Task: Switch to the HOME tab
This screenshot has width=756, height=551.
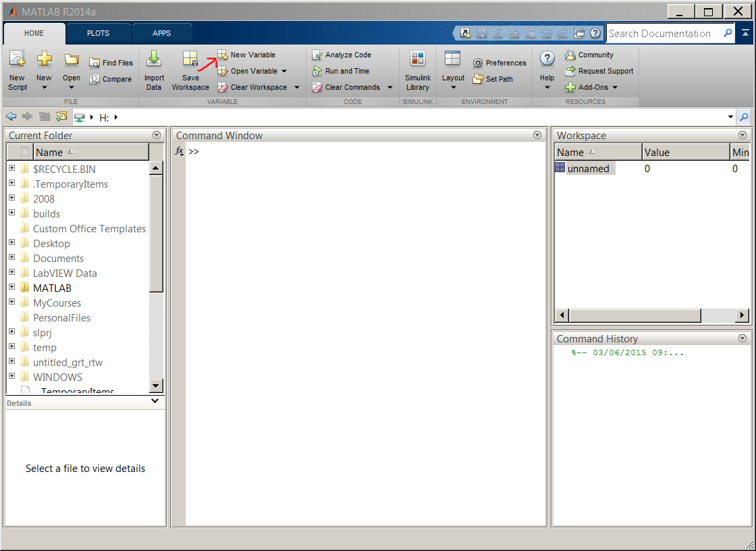Action: point(34,33)
